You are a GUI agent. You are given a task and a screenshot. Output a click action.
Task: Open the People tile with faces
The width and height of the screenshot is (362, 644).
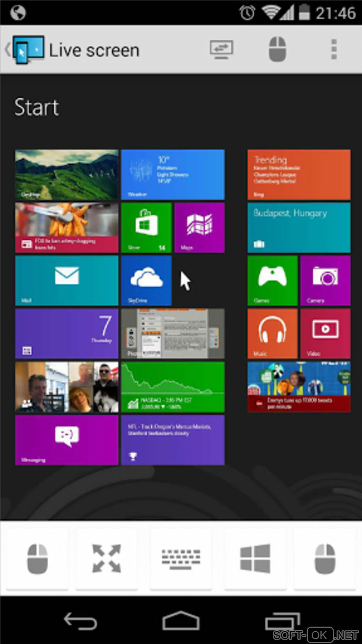coord(67,387)
